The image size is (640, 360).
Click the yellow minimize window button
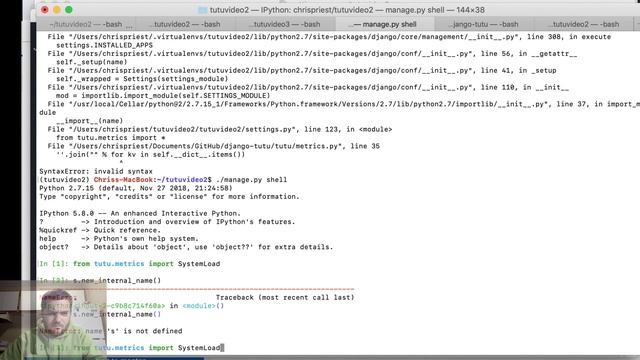pyautogui.click(x=57, y=9)
